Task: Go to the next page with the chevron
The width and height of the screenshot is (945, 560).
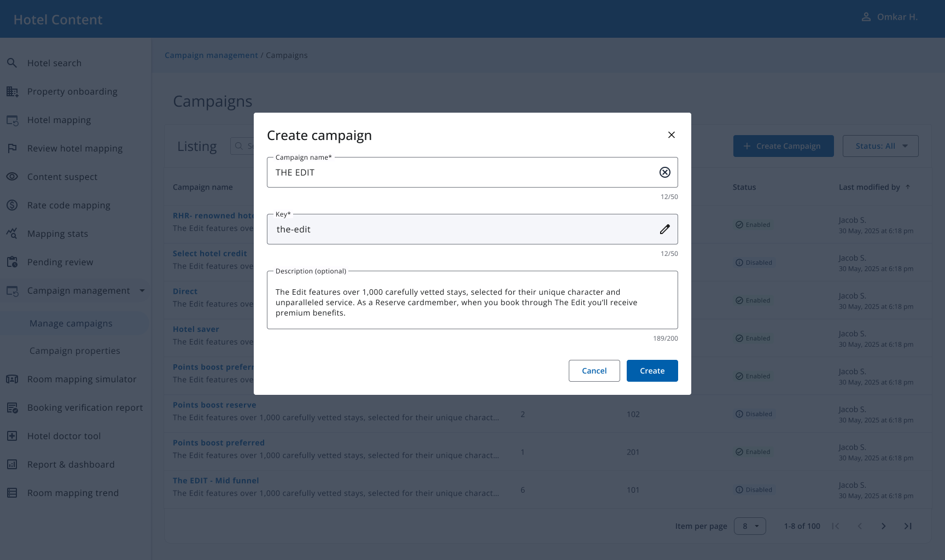Action: tap(884, 526)
